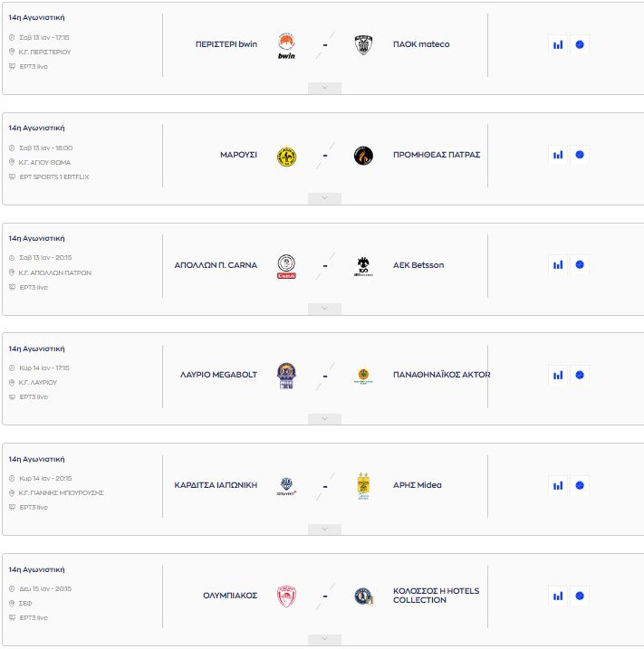
Task: Click the Aris Midea team logo
Action: (363, 486)
